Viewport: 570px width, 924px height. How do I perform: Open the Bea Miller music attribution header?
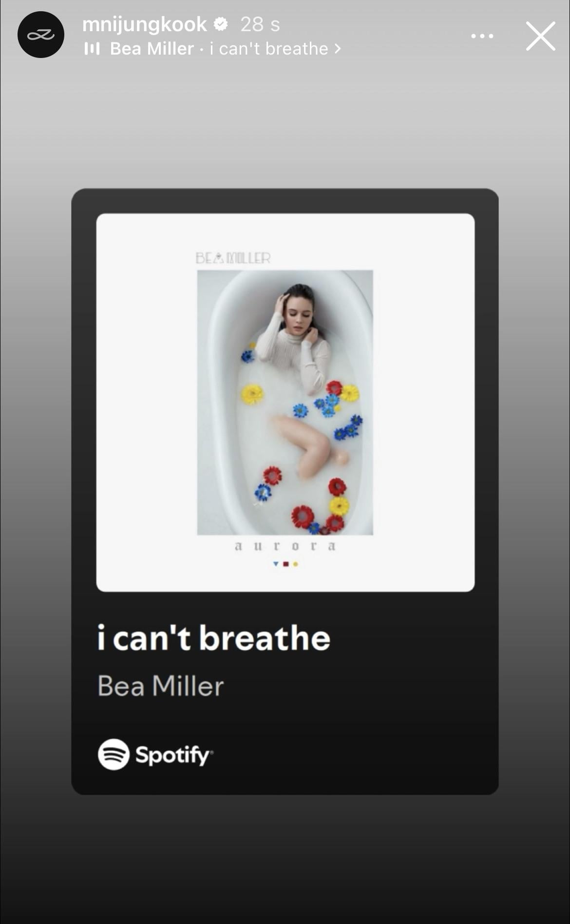pyautogui.click(x=213, y=49)
